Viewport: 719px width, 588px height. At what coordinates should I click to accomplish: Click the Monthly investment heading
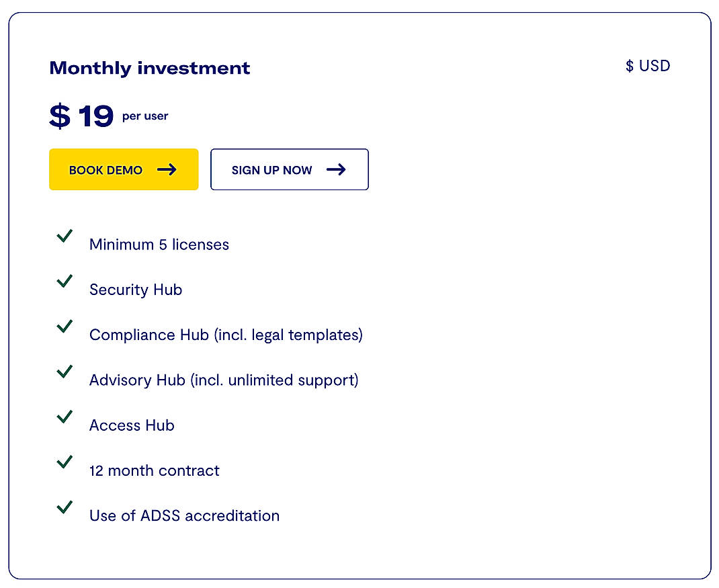[149, 68]
